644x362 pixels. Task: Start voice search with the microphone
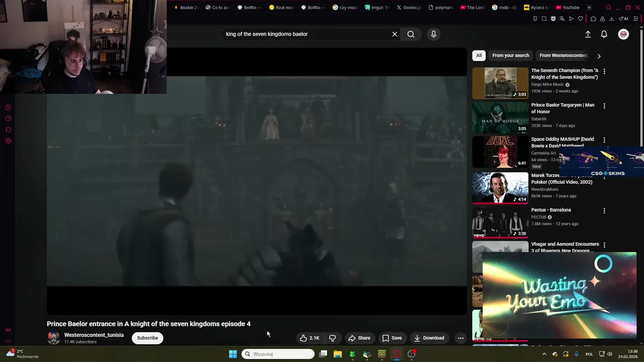434,34
